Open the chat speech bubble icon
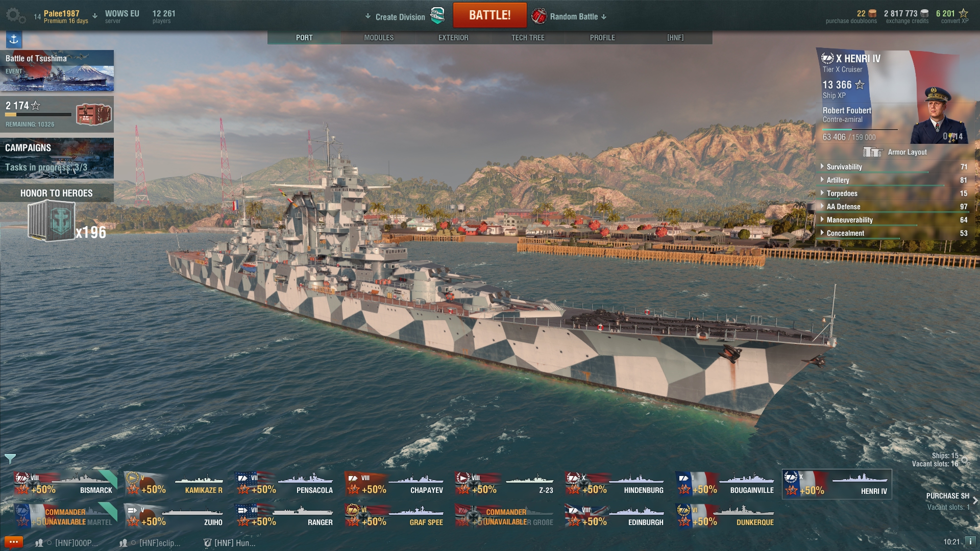This screenshot has width=980, height=551. pos(13,542)
